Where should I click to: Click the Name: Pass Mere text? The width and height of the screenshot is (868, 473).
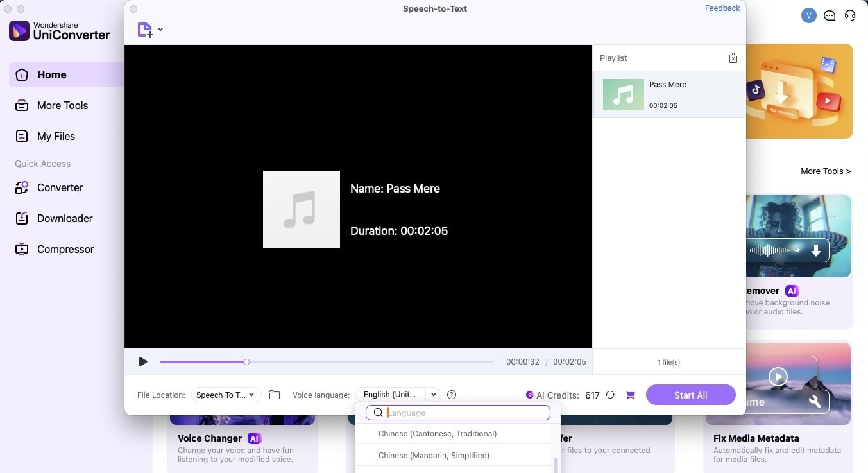(395, 189)
